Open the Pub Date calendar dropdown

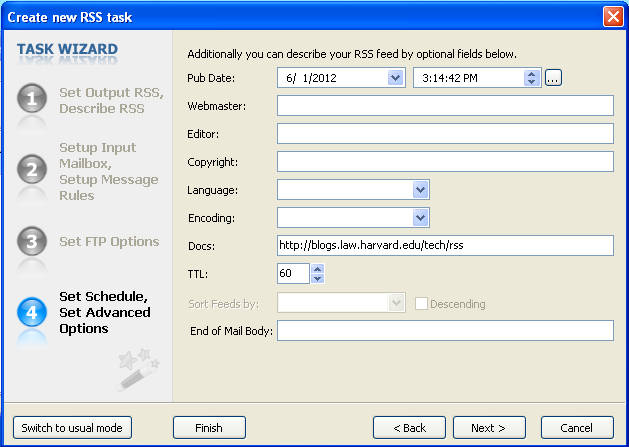[395, 78]
